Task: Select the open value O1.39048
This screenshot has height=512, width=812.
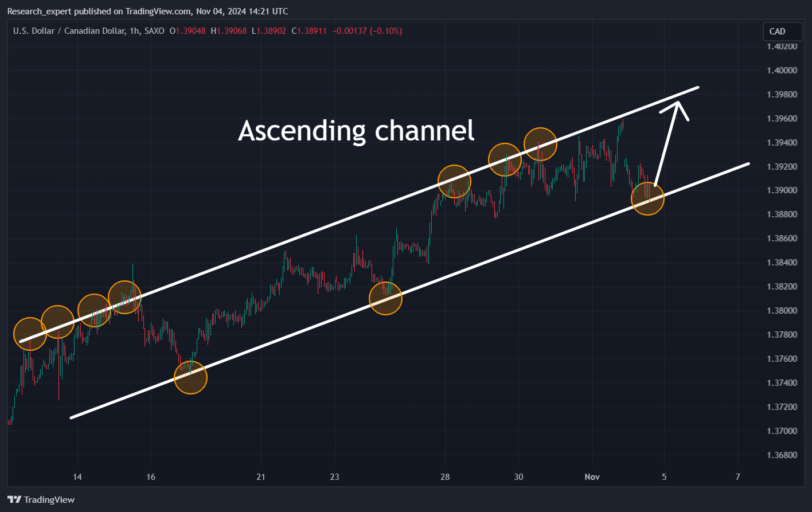Action: point(188,31)
